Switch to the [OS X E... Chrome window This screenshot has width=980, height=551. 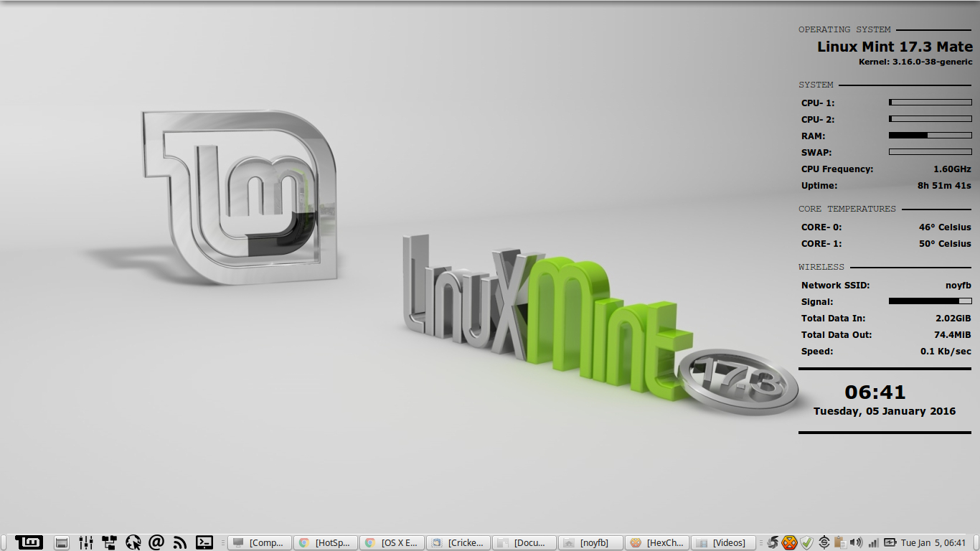coord(392,543)
